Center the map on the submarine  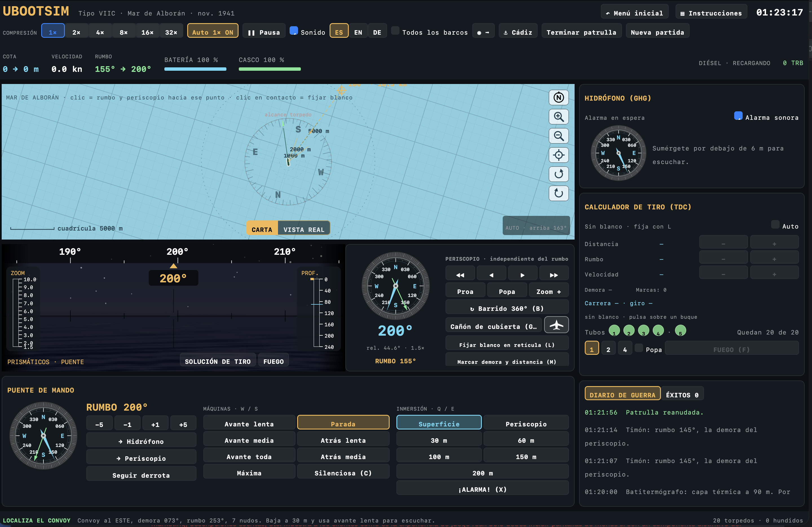pos(559,155)
